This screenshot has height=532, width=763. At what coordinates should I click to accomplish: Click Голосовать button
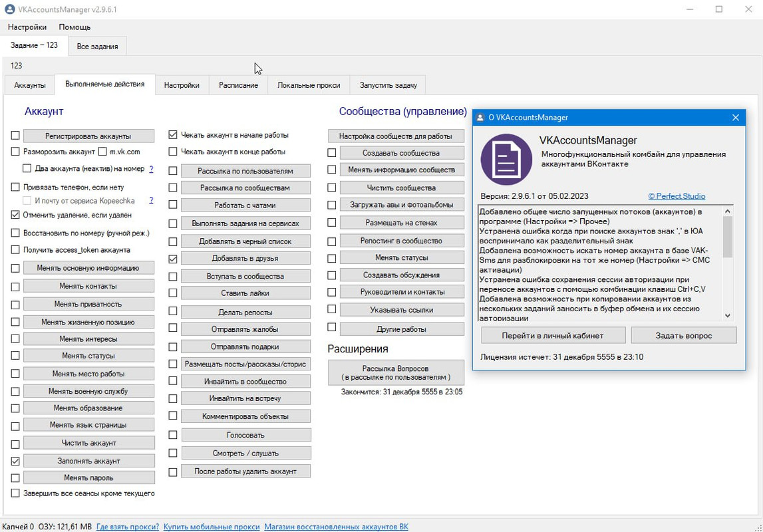(245, 435)
